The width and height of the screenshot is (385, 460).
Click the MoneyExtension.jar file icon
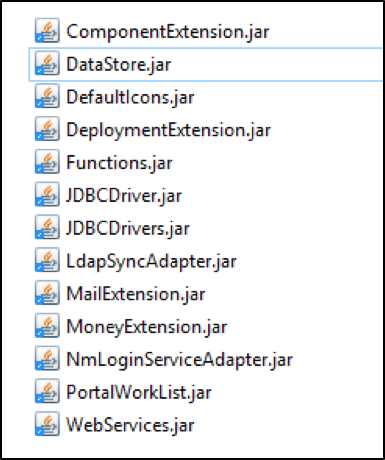(47, 326)
